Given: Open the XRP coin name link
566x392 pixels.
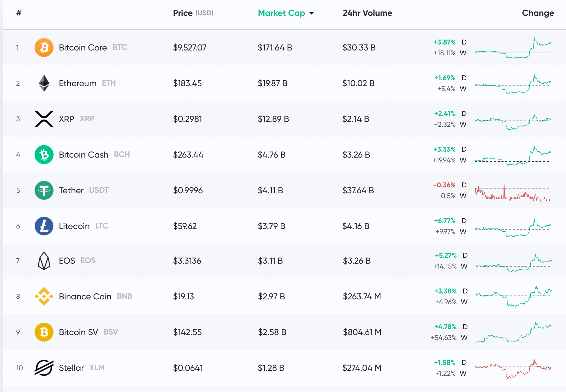Looking at the screenshot, I should click(67, 119).
